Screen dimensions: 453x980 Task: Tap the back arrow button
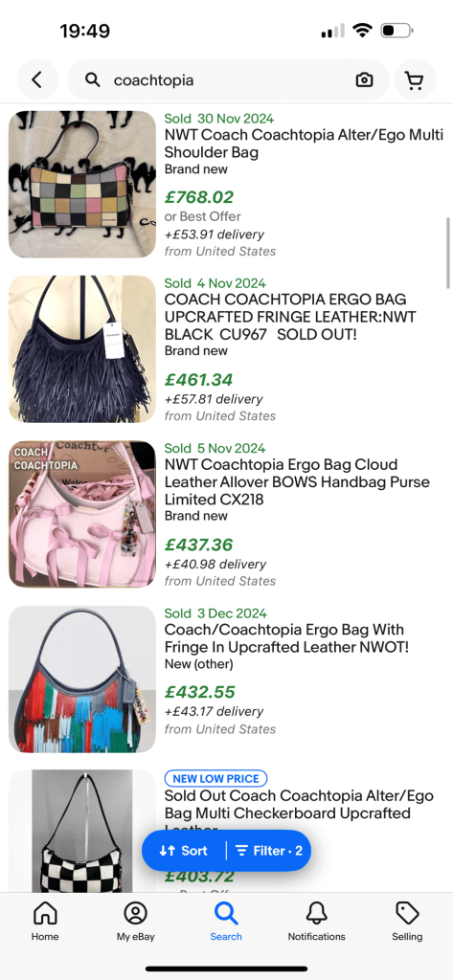tap(37, 80)
